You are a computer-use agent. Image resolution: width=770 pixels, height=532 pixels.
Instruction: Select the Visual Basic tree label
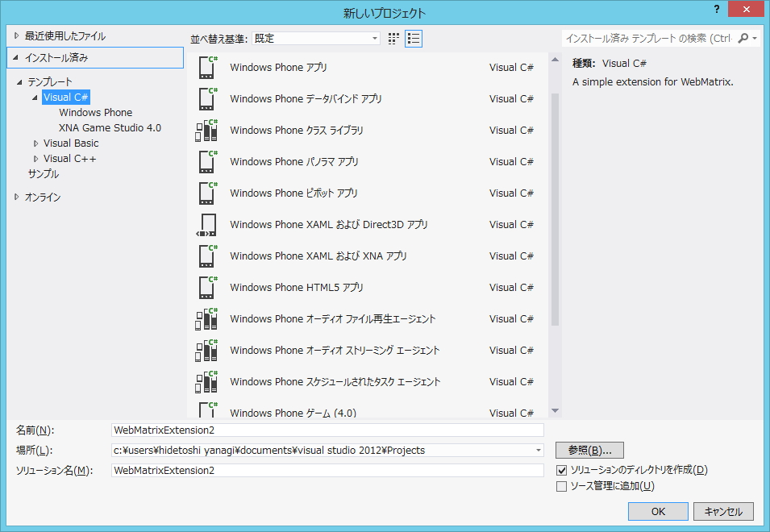pyautogui.click(x=71, y=143)
